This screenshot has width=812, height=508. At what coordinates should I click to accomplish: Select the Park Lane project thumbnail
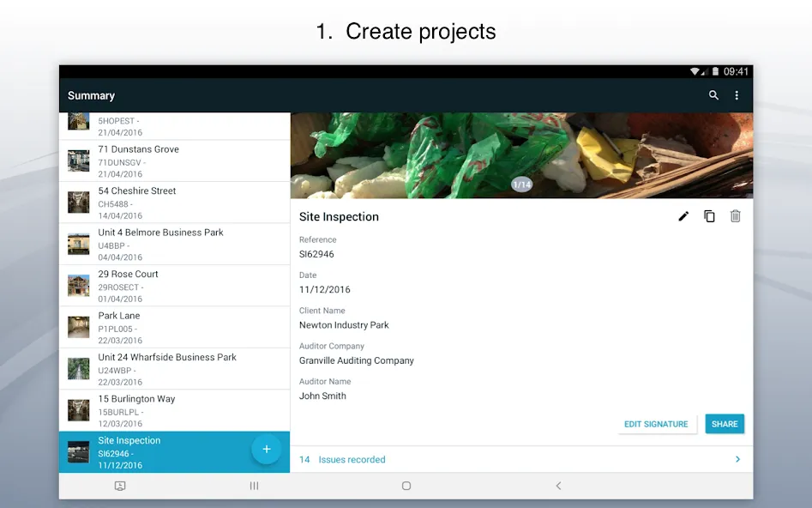pos(79,327)
